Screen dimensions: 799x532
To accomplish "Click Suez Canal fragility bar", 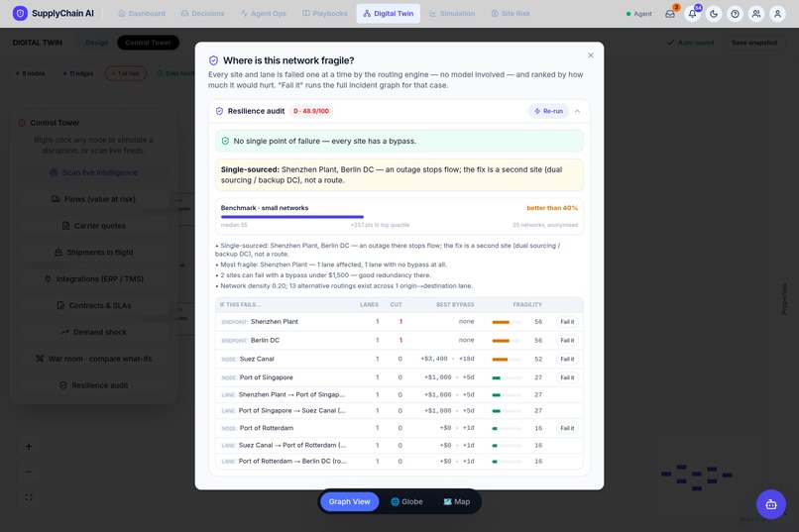I will coord(507,359).
